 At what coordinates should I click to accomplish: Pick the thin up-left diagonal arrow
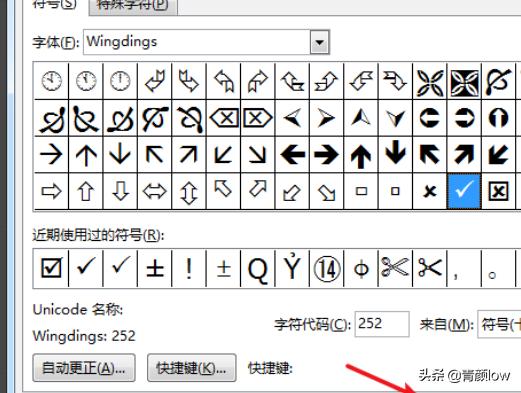[x=155, y=154]
